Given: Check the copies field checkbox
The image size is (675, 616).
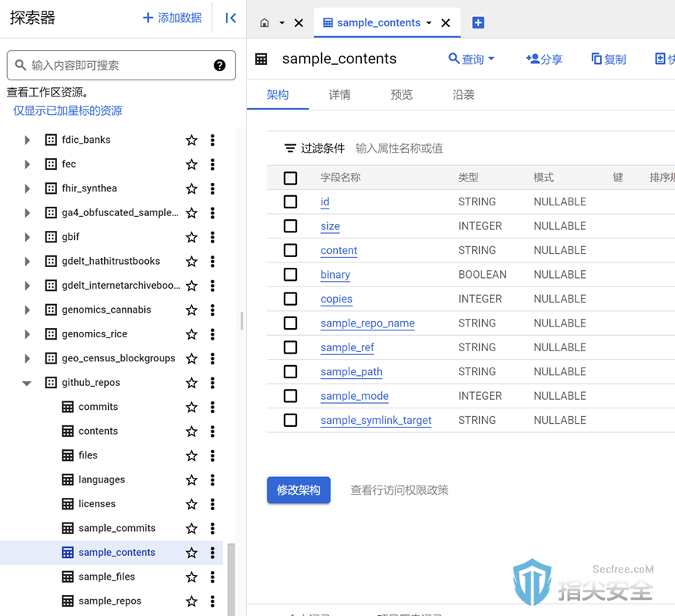Looking at the screenshot, I should pyautogui.click(x=290, y=299).
